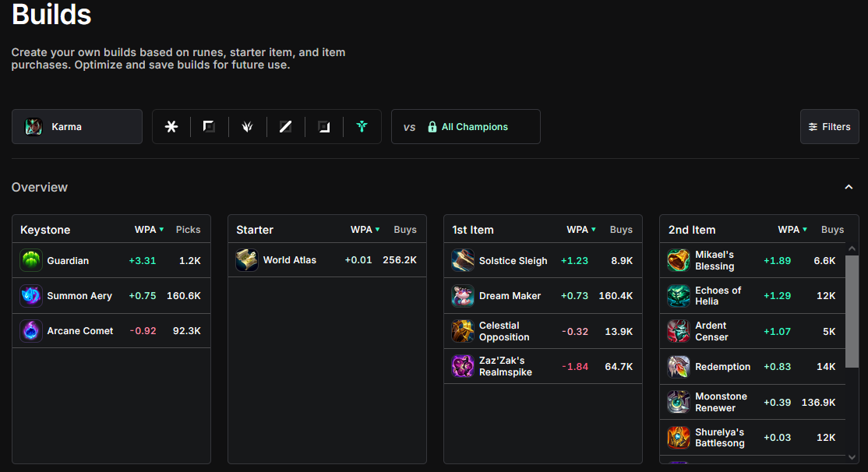Click the Ardent Censer item icon

coord(678,331)
